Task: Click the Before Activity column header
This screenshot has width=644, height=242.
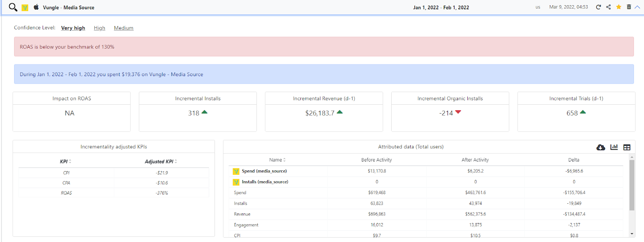Action: point(376,160)
